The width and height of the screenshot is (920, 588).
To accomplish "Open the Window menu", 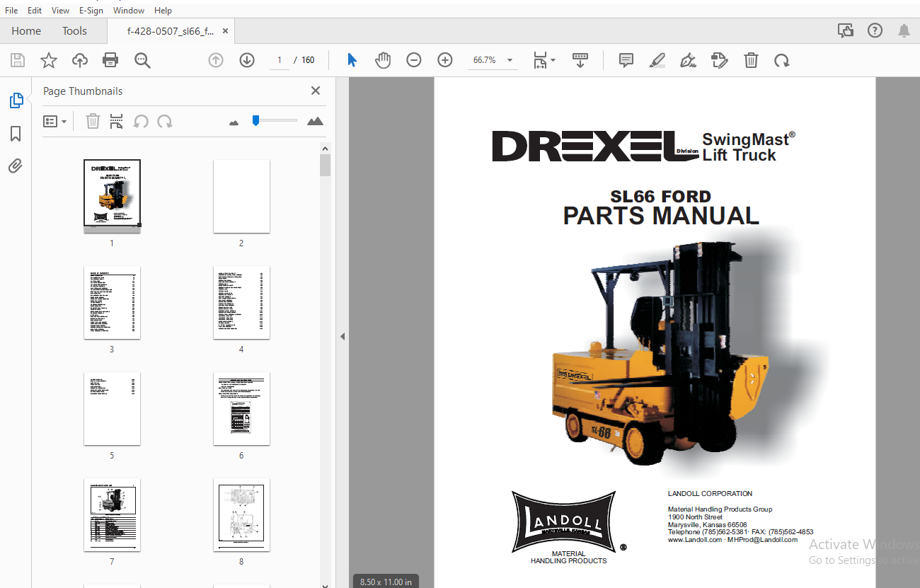I will click(129, 11).
